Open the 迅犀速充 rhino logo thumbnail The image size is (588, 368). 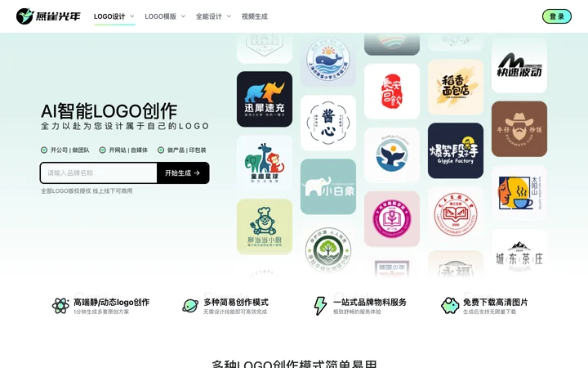click(x=265, y=99)
